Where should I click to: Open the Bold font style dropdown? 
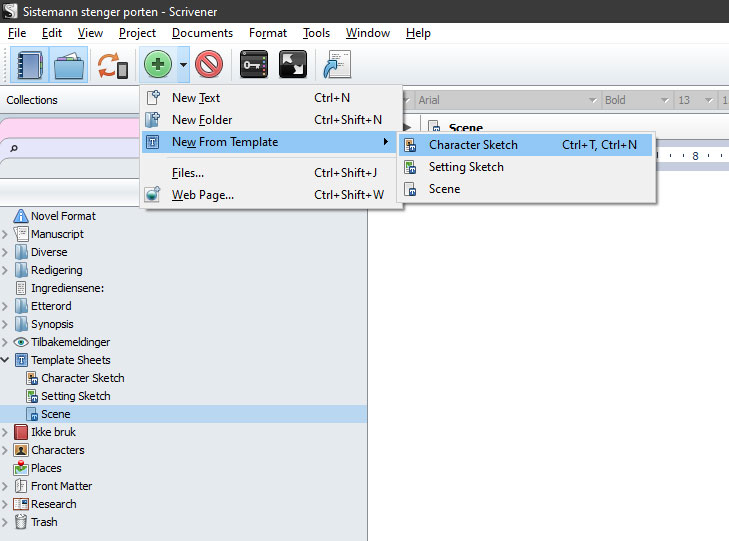[636, 100]
